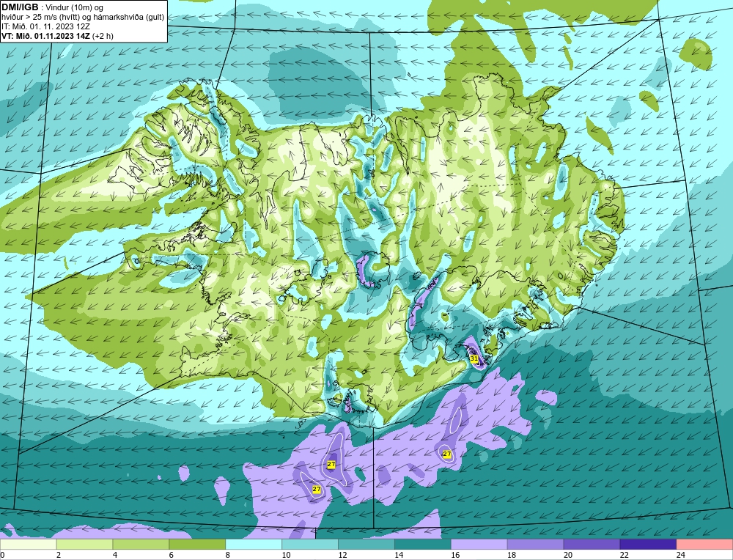Click the 'VT: Mið. 01.11.2023 14Z' valid time
This screenshot has width=733, height=560.
(45, 36)
